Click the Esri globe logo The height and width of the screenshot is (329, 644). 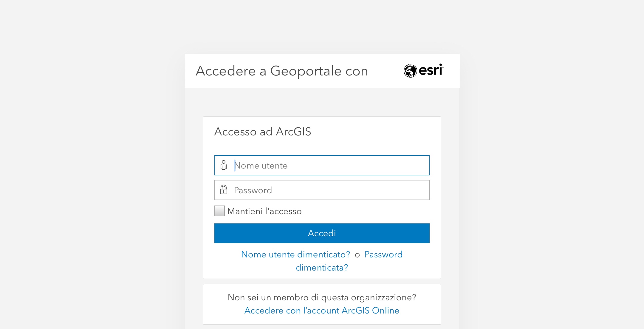tap(410, 71)
